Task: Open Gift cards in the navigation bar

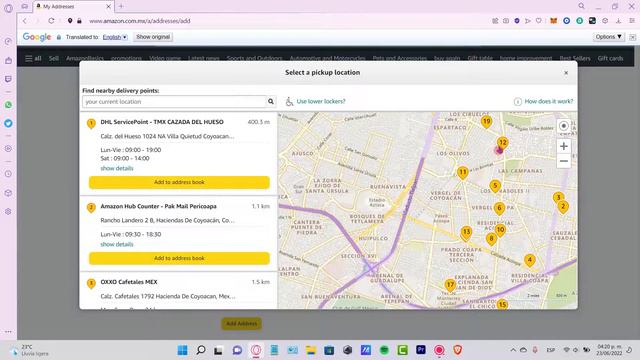Action: [x=610, y=58]
